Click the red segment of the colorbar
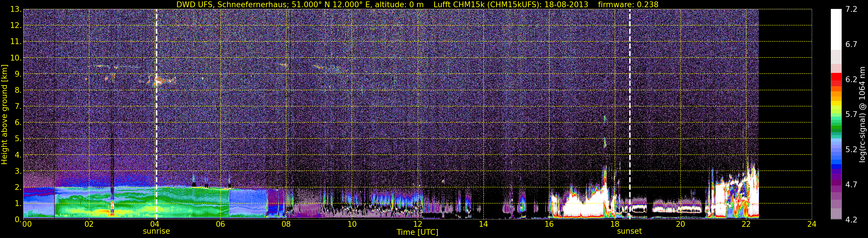The width and height of the screenshot is (868, 238). (x=836, y=77)
